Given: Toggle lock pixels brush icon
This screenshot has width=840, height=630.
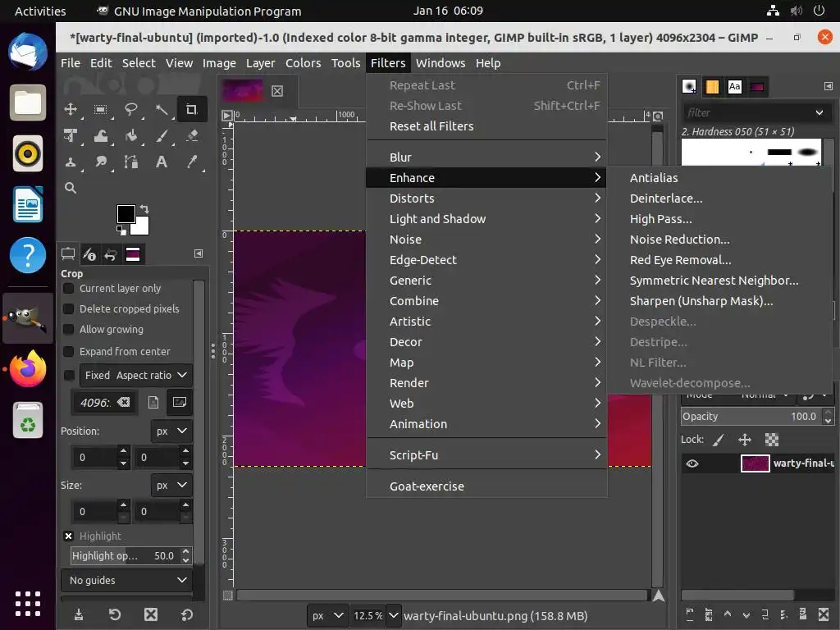Looking at the screenshot, I should 719,440.
